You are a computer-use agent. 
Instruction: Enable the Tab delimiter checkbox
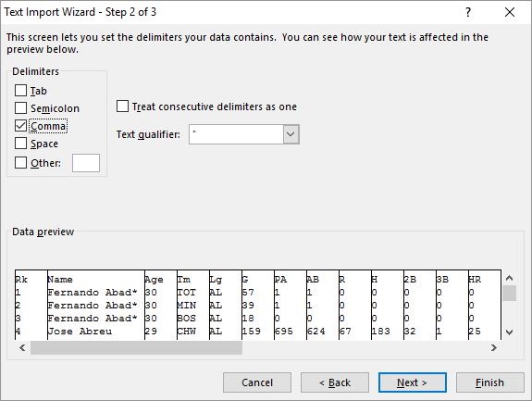tap(20, 91)
